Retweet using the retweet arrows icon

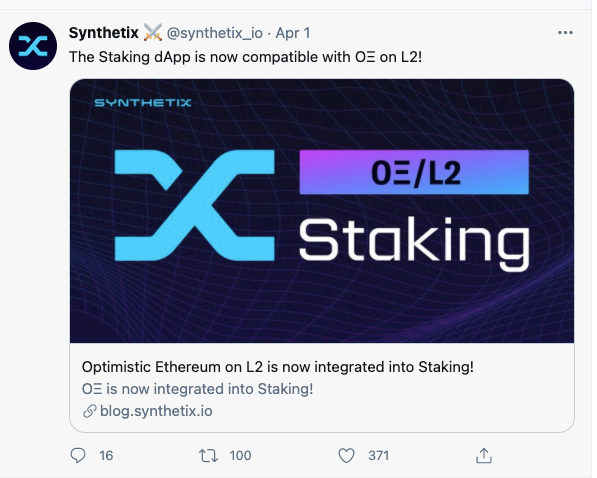(x=208, y=456)
